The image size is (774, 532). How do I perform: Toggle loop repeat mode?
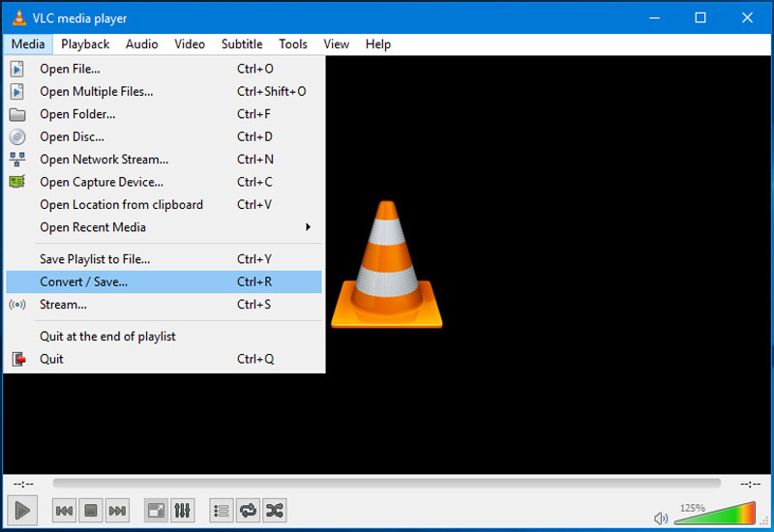(248, 510)
